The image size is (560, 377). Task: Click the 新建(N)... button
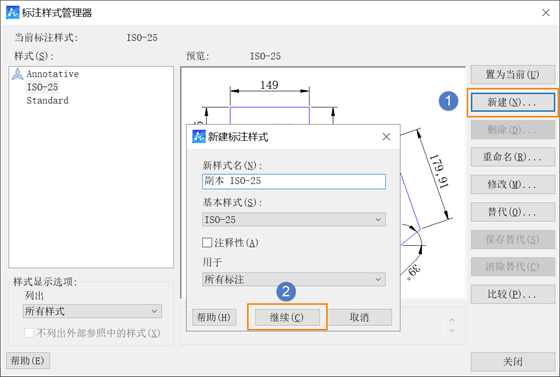(x=512, y=102)
